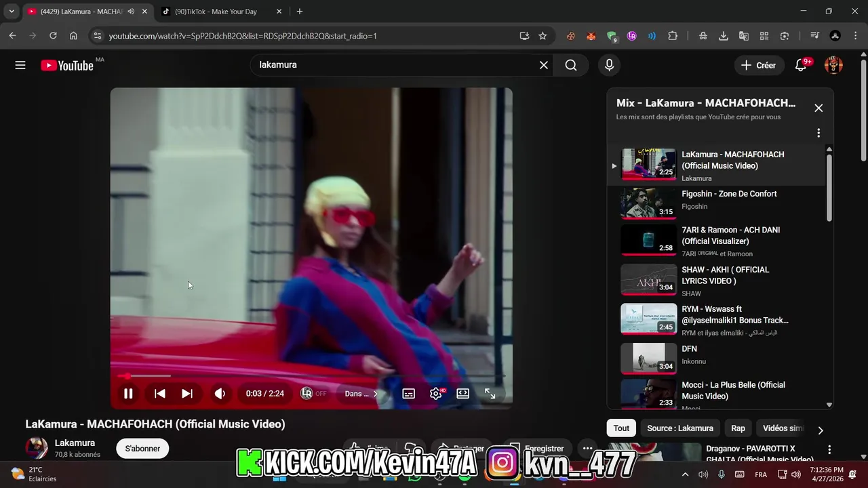Skip to the next video in player
The height and width of the screenshot is (488, 868).
click(187, 394)
